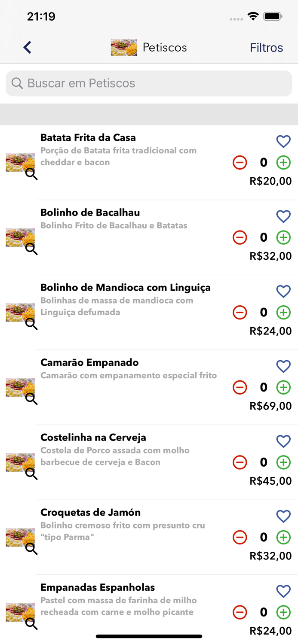Favorite the Batata Frita da Casa item
Viewport: 298px width, 644px height.
[x=283, y=141]
